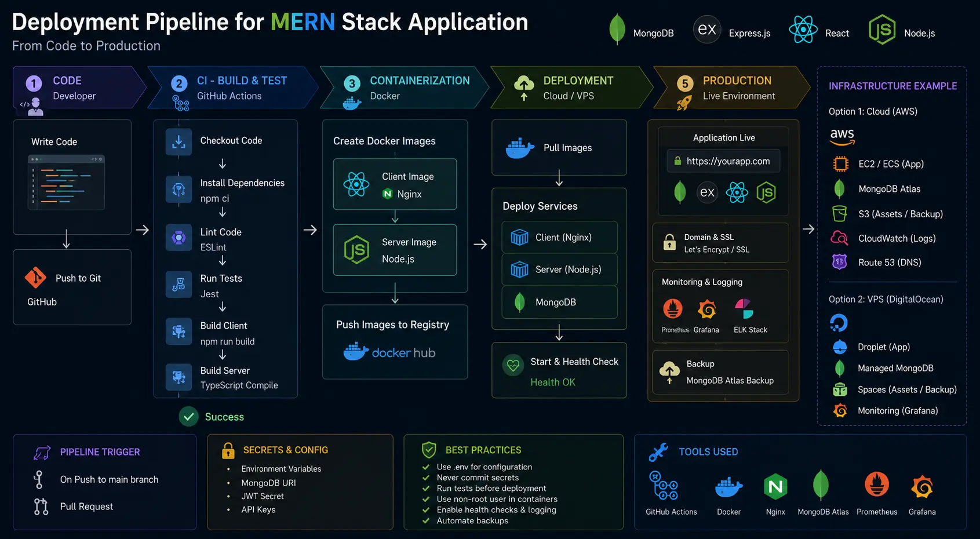Screen dimensions: 980x539
Task: Select the CI - BUILD & TEST stage header
Action: point(234,88)
